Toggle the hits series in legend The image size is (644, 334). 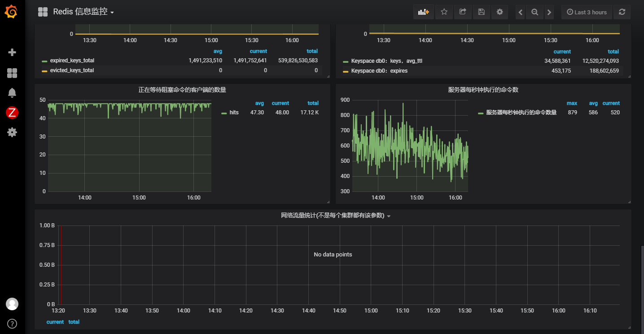click(234, 113)
